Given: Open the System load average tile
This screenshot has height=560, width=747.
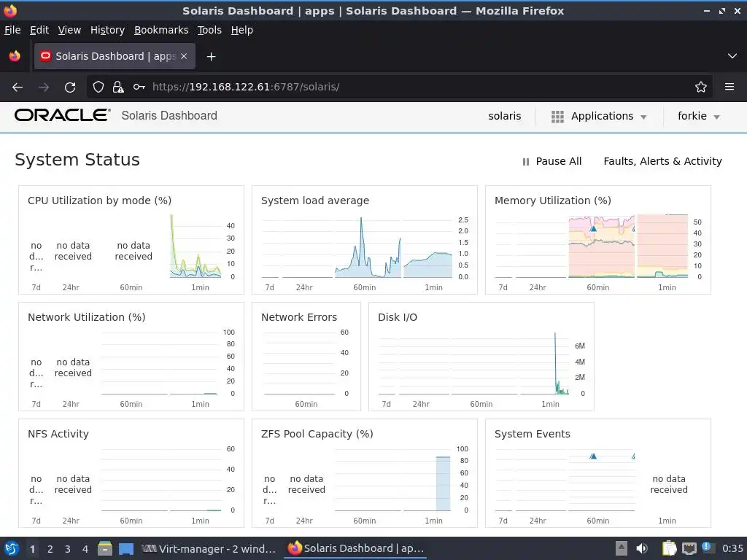Looking at the screenshot, I should pyautogui.click(x=365, y=240).
